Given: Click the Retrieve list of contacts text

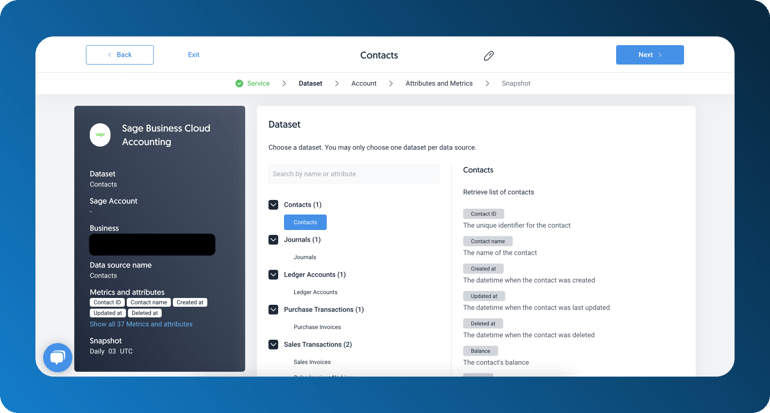Looking at the screenshot, I should coord(498,192).
